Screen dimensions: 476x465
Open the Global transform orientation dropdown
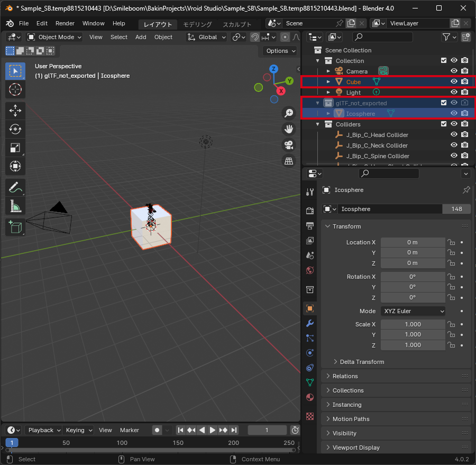pyautogui.click(x=206, y=37)
